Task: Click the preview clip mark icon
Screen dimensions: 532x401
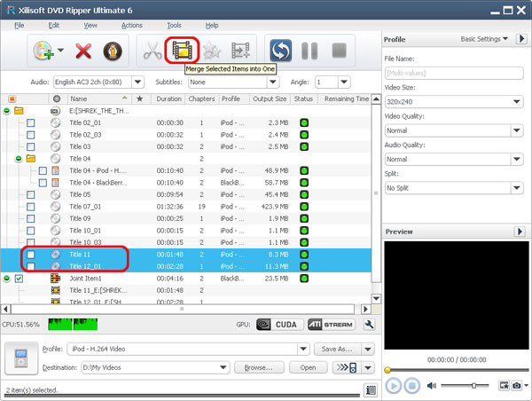Action: click(x=505, y=385)
